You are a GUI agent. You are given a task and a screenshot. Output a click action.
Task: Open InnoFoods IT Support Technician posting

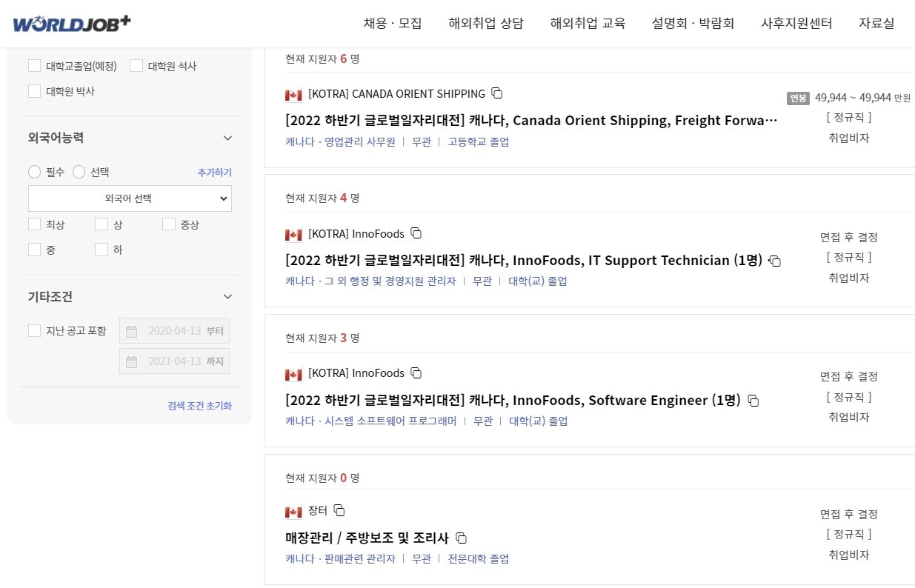pos(524,260)
